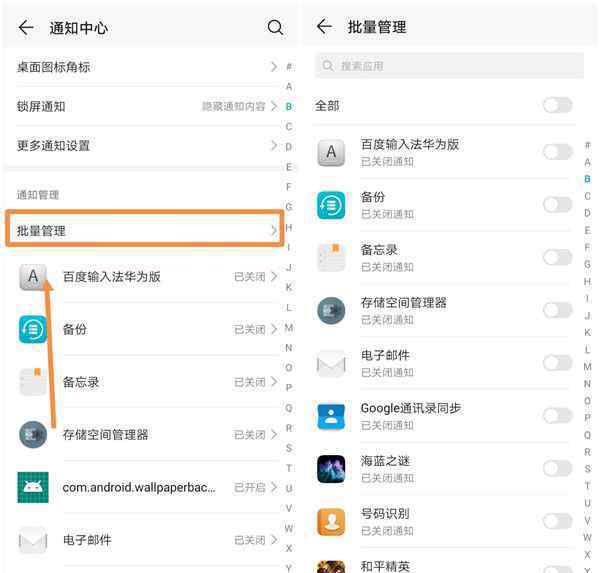This screenshot has width=600, height=573.
Task: Go back using arrow beside 通知中心
Action: pyautogui.click(x=26, y=28)
